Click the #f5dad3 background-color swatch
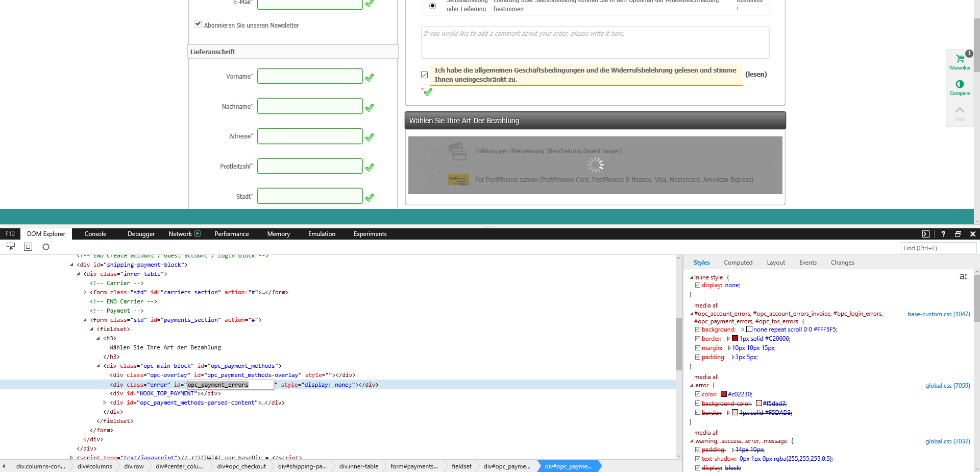The height and width of the screenshot is (472, 980). click(759, 404)
